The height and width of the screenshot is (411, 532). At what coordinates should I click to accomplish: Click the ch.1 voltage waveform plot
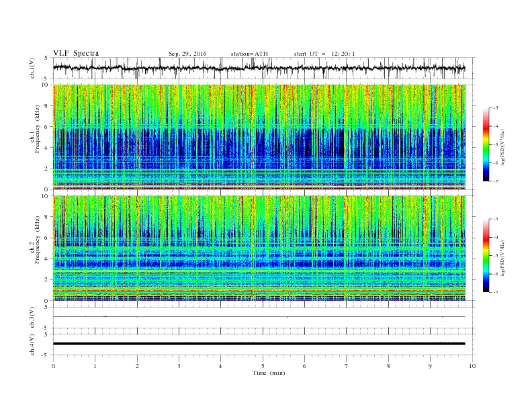[x=264, y=68]
